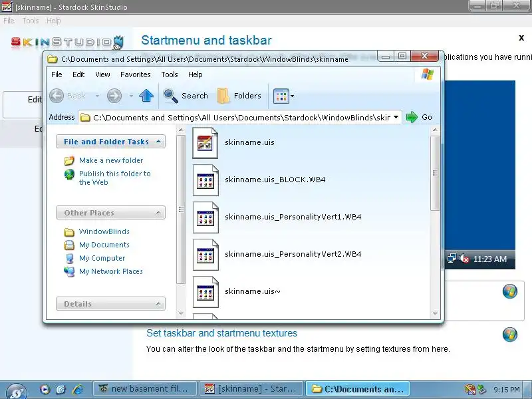Image resolution: width=532 pixels, height=399 pixels.
Task: Select the skinname.uis file icon
Action: click(x=205, y=142)
